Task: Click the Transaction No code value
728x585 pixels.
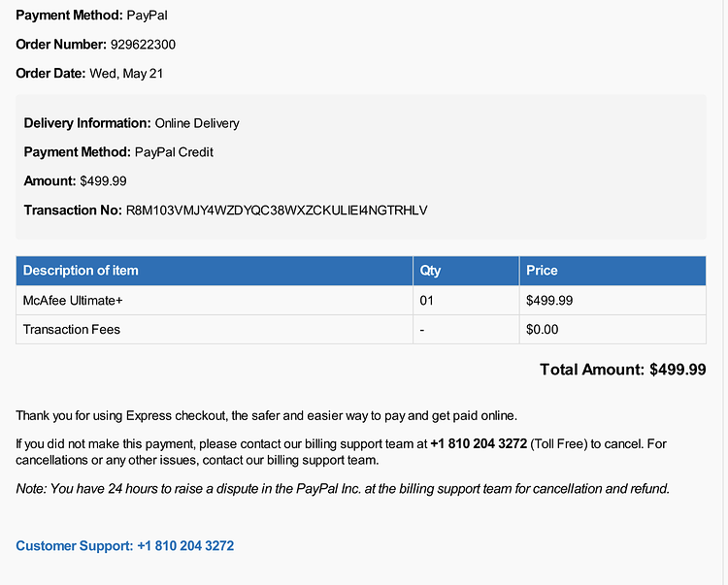Action: pos(277,211)
